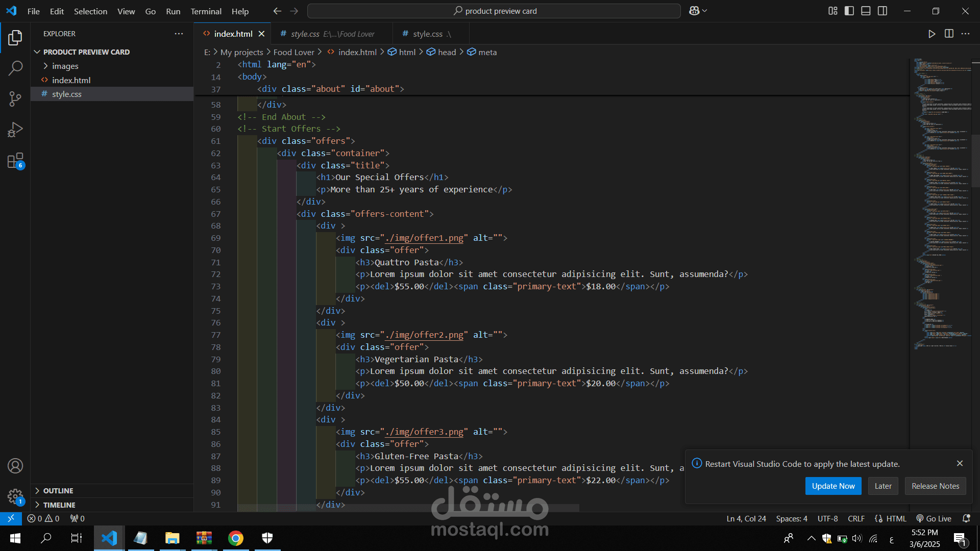The height and width of the screenshot is (551, 980).
Task: Click the Run play icon in editor toolbar
Action: pos(932,34)
